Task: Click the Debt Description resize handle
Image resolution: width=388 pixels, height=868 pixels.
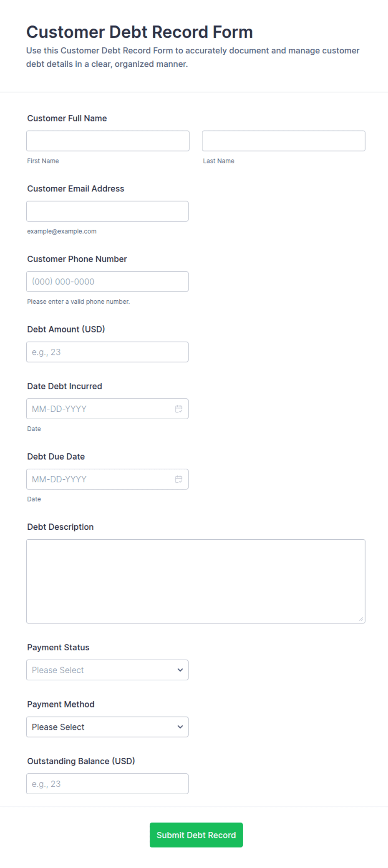Action: [x=361, y=619]
